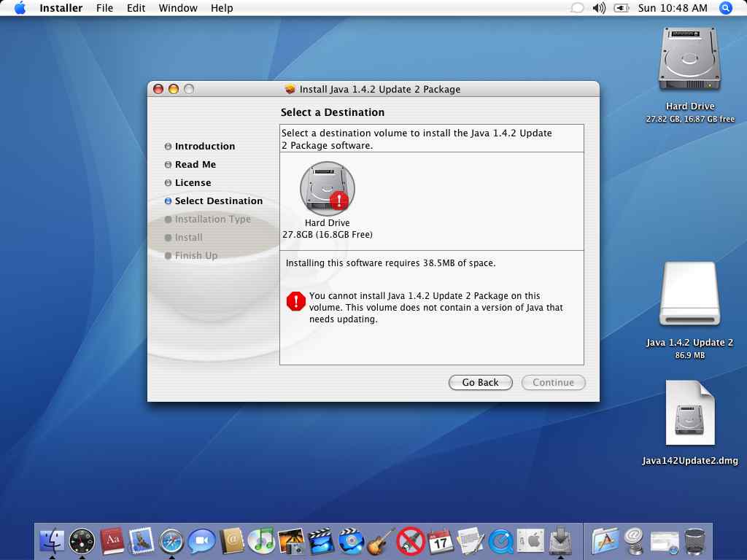The width and height of the screenshot is (747, 560).
Task: Open System Preferences in dock
Action: (x=531, y=542)
